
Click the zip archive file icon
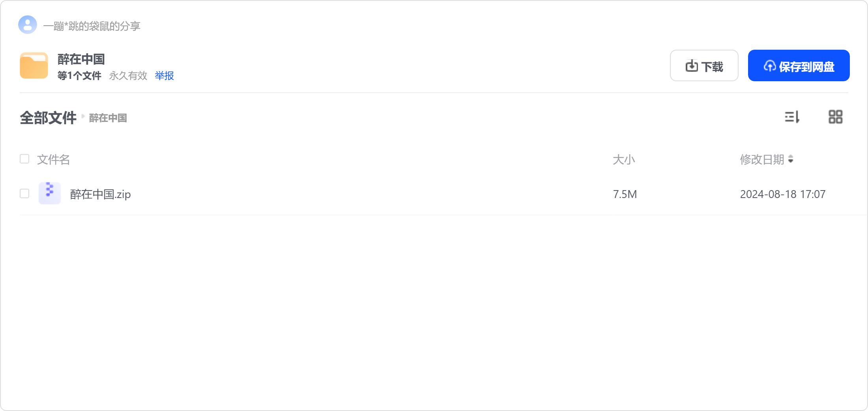50,193
